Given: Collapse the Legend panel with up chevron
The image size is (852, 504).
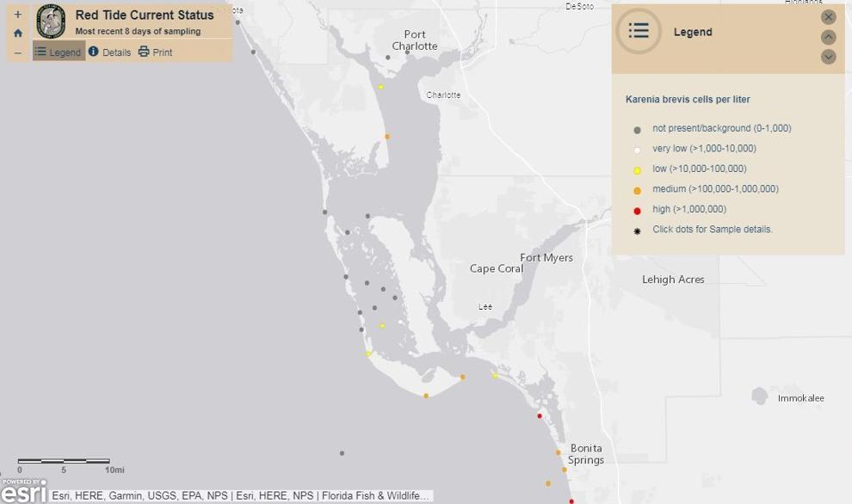Looking at the screenshot, I should [x=829, y=37].
